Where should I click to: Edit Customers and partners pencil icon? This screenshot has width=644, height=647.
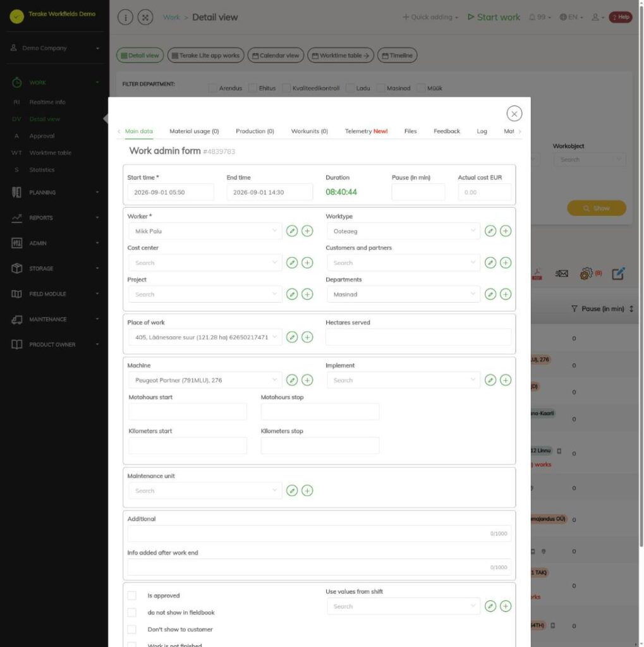(x=490, y=263)
